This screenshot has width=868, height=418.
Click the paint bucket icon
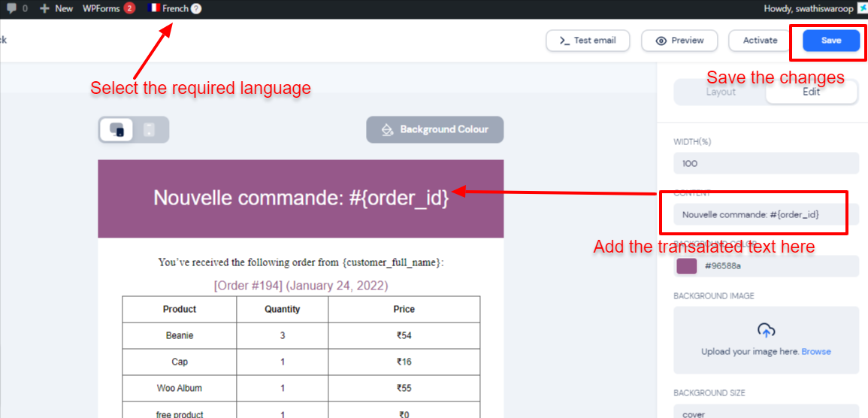pos(387,130)
